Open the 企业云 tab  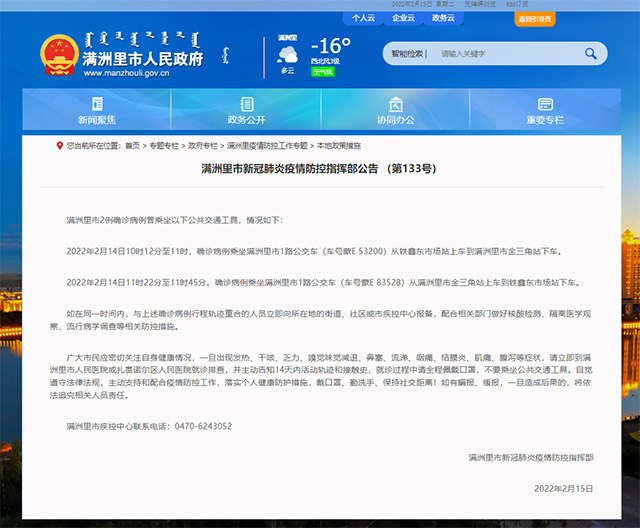click(403, 18)
